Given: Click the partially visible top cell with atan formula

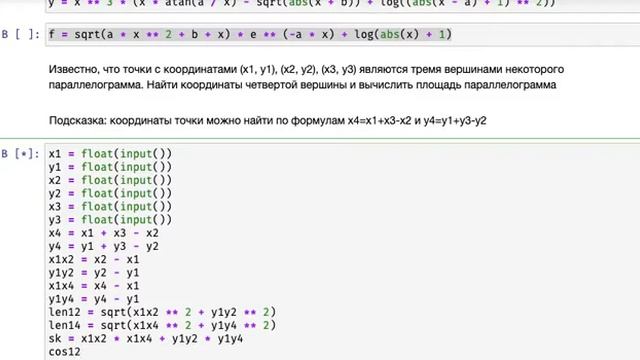Looking at the screenshot, I should tap(342, 5).
